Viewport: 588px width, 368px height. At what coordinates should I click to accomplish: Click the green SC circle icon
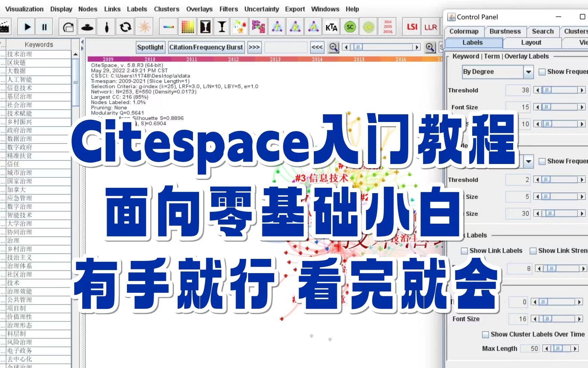coord(350,27)
